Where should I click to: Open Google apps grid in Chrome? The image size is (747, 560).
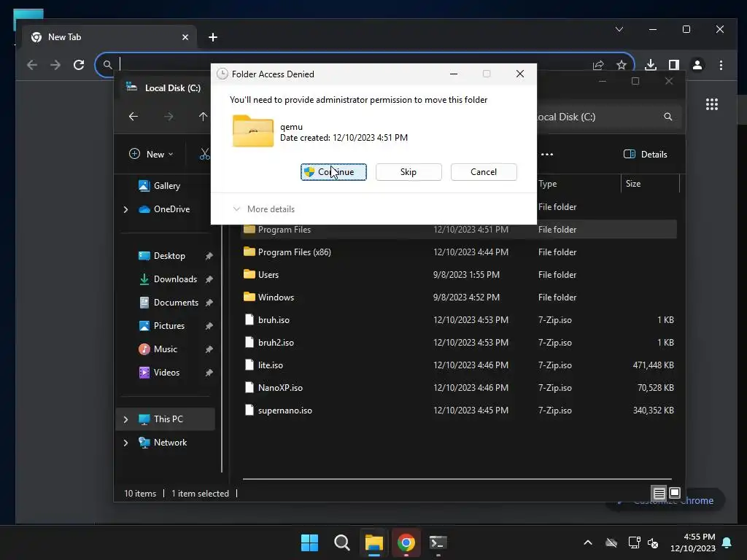tap(712, 104)
